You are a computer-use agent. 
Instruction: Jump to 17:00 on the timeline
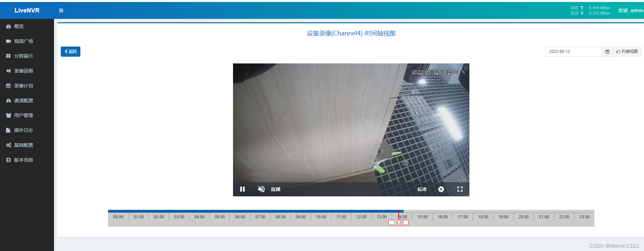coord(463,217)
